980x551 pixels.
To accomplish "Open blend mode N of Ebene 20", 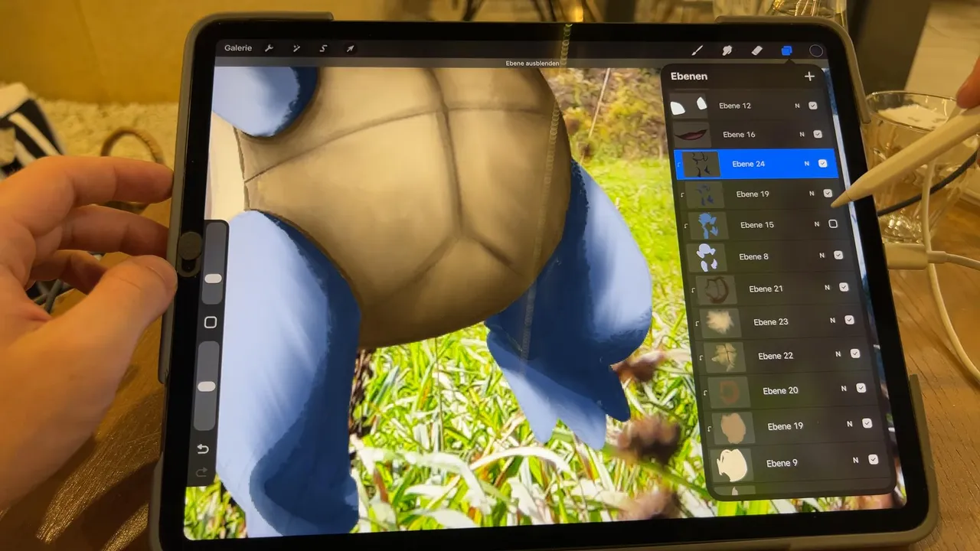I will [844, 389].
